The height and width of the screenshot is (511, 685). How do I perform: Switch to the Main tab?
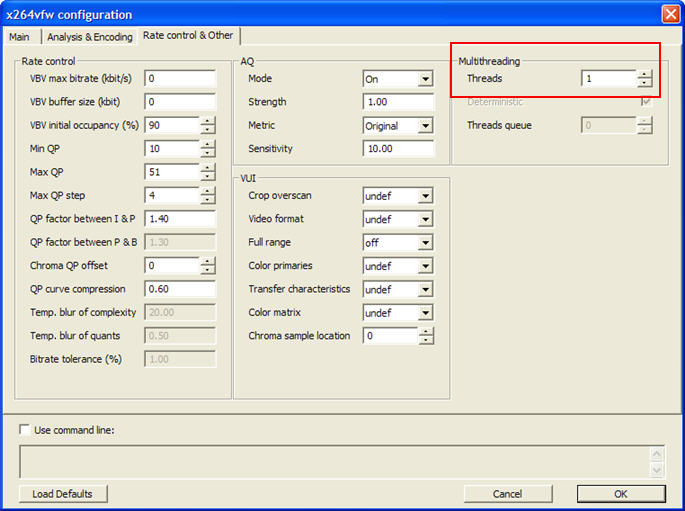[x=20, y=37]
